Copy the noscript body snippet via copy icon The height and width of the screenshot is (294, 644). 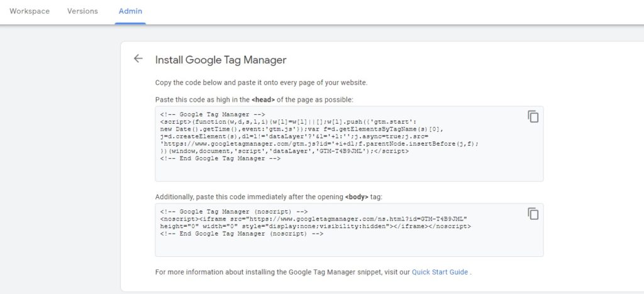533,214
